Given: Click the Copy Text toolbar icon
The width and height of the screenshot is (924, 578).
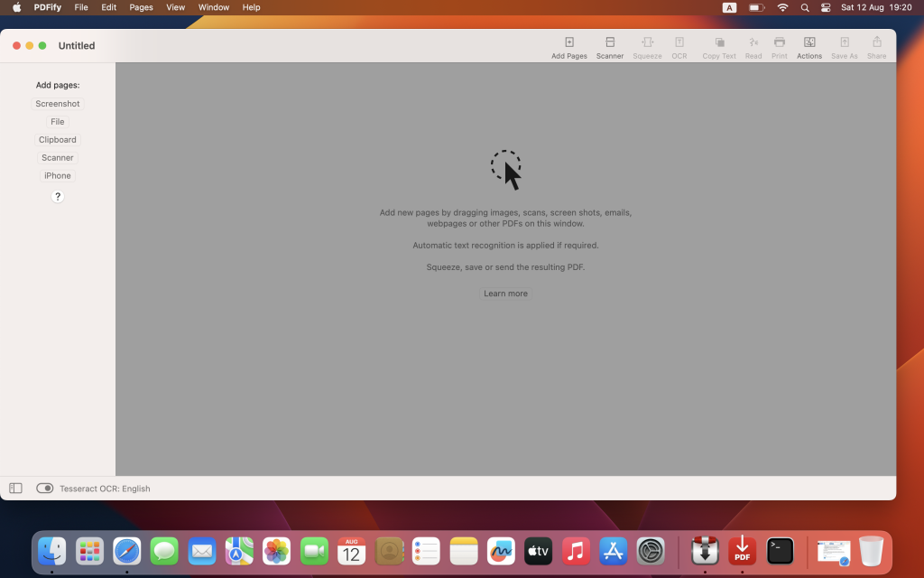Looking at the screenshot, I should click(x=719, y=42).
